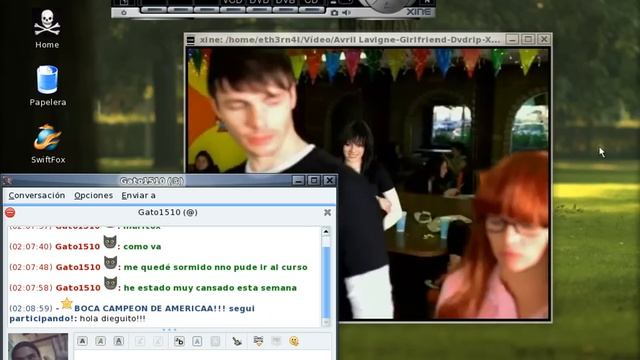Screen dimensions: 640x360
Task: Click message "he estado muy cansado esta semana"
Action: pos(210,288)
